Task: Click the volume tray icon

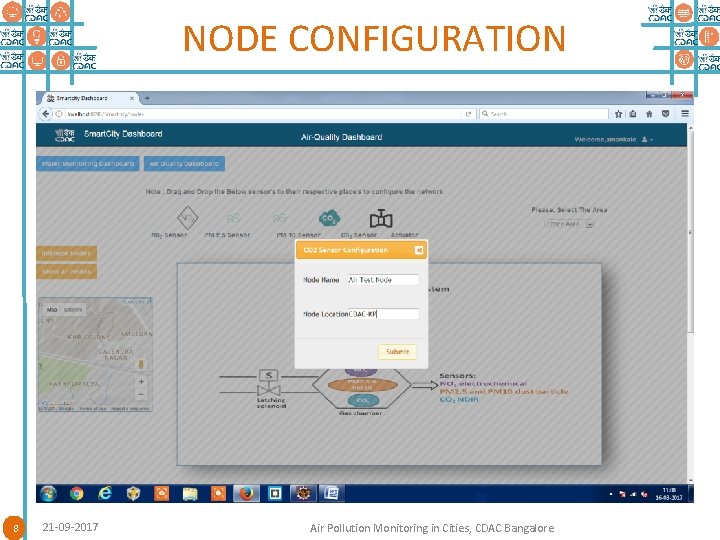Action: pos(644,494)
